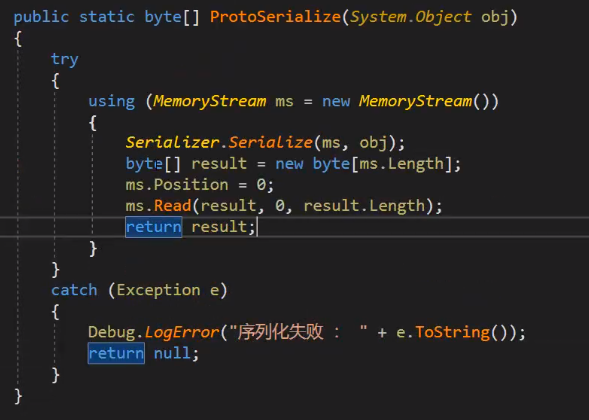Select the LogError method call

(x=182, y=332)
